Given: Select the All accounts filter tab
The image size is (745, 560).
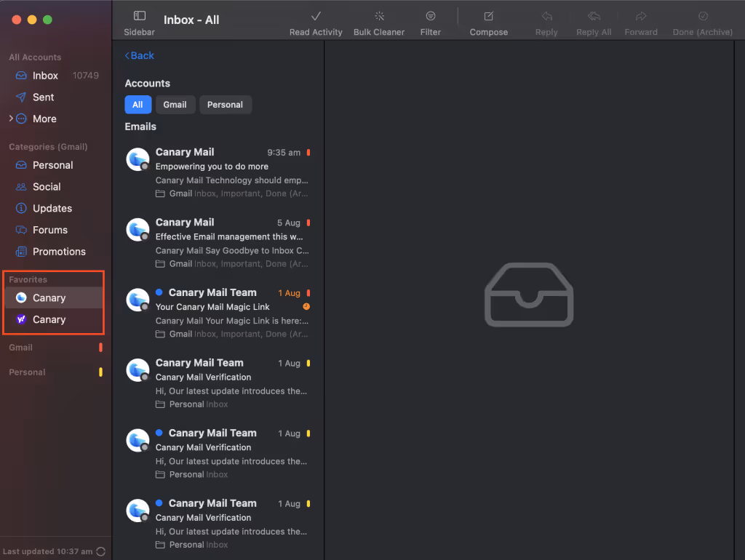Looking at the screenshot, I should click(x=138, y=105).
